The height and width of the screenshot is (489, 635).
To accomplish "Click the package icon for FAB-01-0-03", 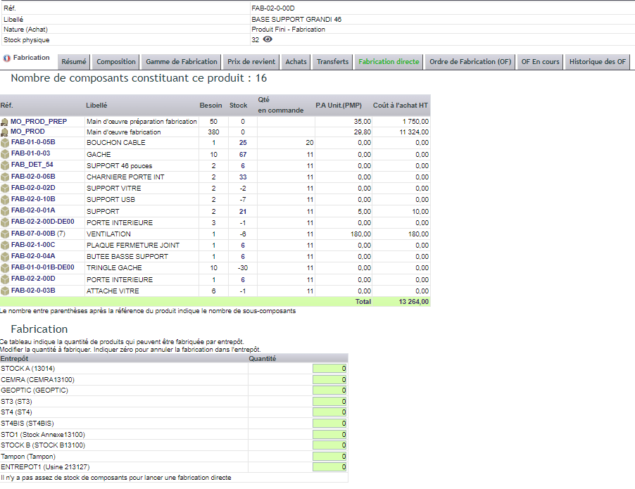I will (4, 154).
